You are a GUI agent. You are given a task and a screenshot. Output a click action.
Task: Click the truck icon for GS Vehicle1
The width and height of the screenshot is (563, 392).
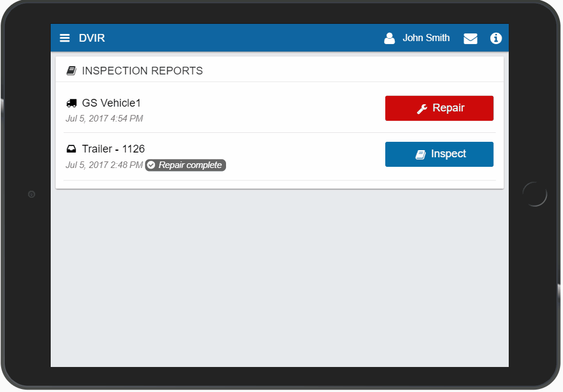pyautogui.click(x=72, y=103)
